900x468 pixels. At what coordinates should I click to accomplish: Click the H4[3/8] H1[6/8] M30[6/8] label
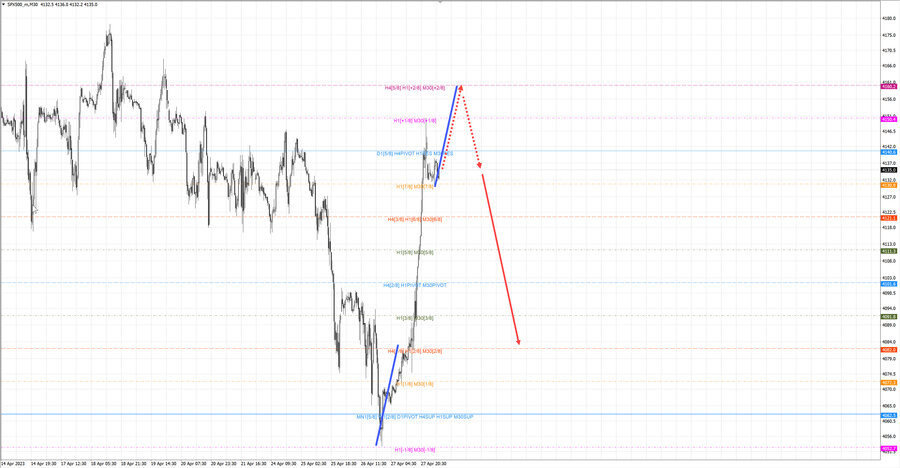tap(414, 219)
